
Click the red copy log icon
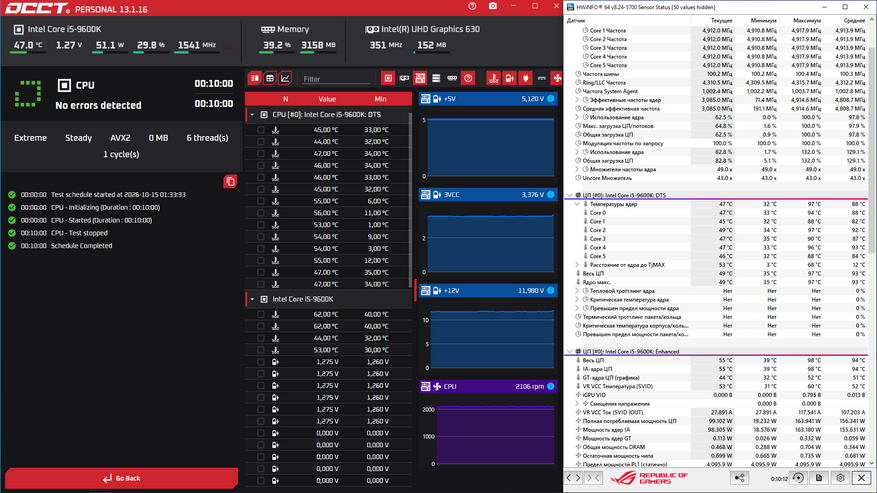coord(230,181)
